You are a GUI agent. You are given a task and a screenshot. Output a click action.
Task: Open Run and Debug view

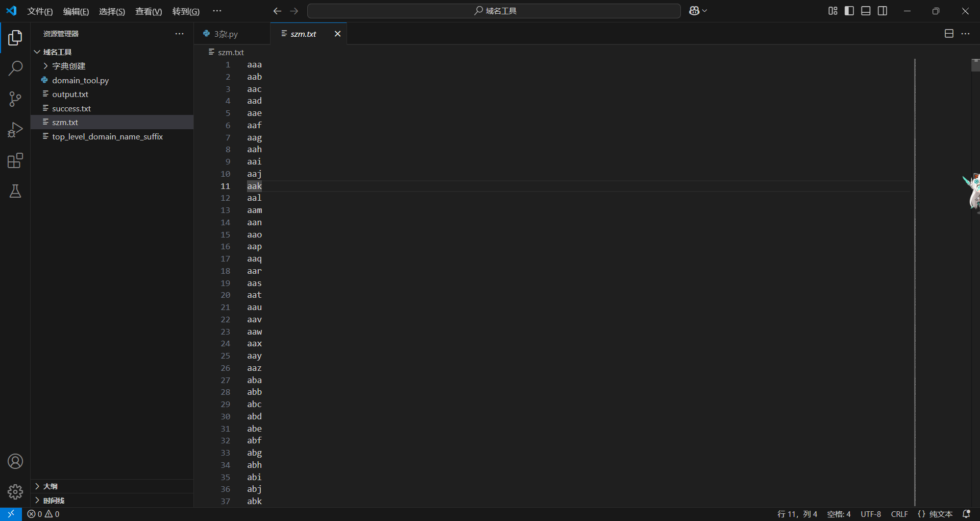pos(15,130)
